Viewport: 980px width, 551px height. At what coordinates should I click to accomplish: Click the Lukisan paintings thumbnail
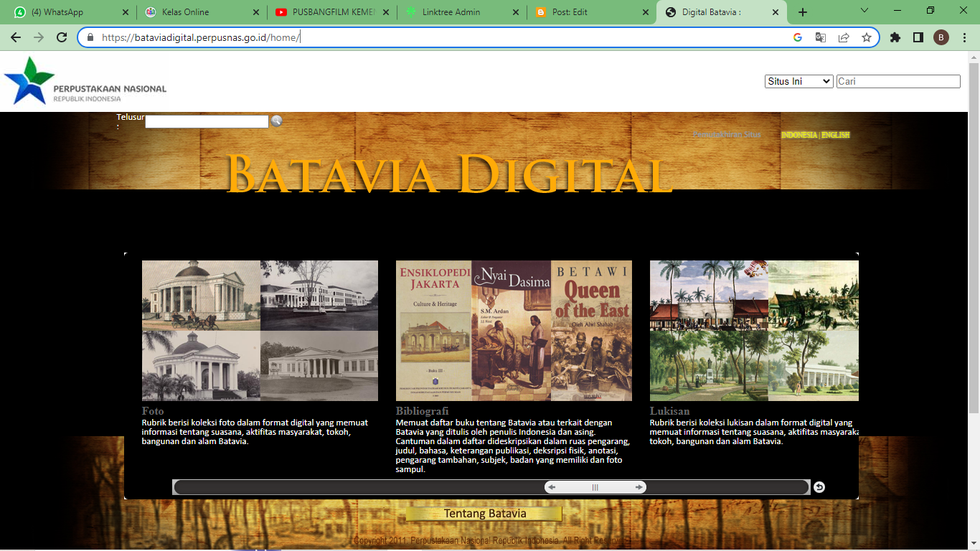point(754,330)
